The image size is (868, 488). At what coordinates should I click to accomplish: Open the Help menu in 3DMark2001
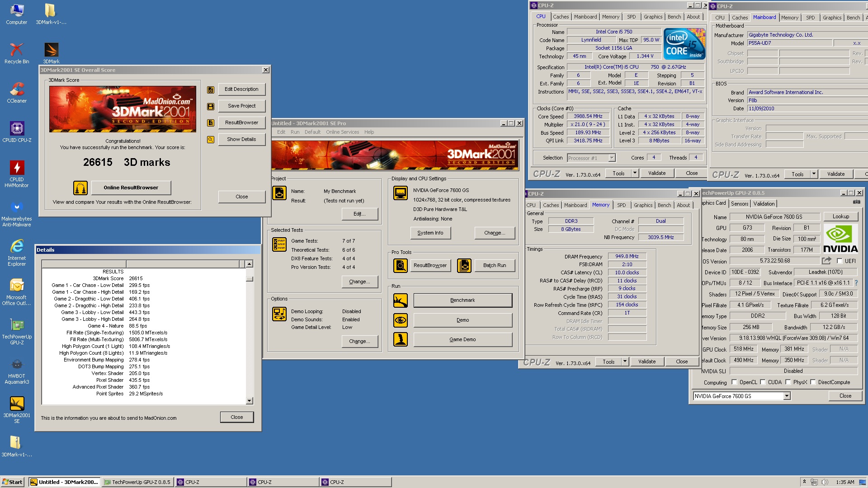(369, 132)
